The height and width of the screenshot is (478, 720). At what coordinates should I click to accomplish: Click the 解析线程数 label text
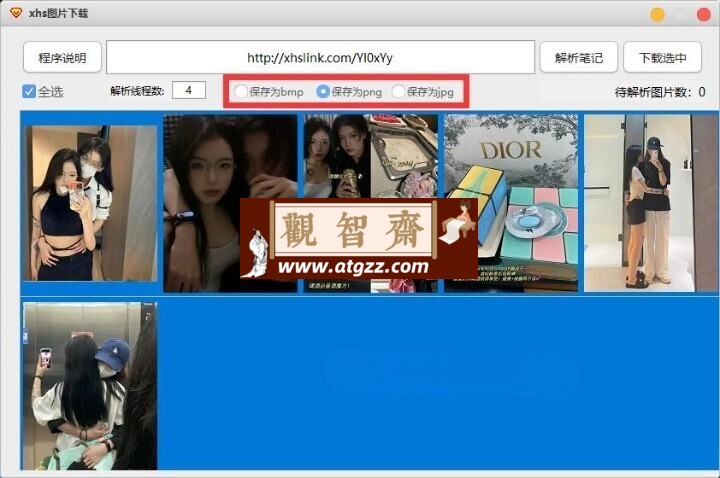tap(137, 91)
